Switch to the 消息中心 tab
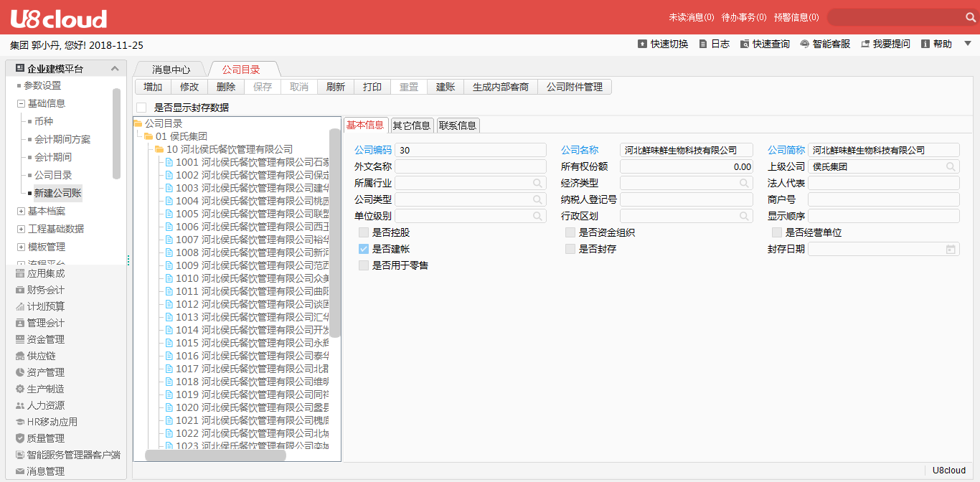980x482 pixels. coord(171,70)
